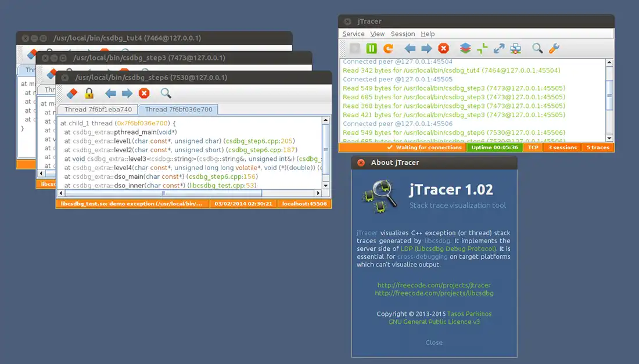The height and width of the screenshot is (364, 639).
Task: Click jTracer logo in About dialog
Action: tap(379, 197)
